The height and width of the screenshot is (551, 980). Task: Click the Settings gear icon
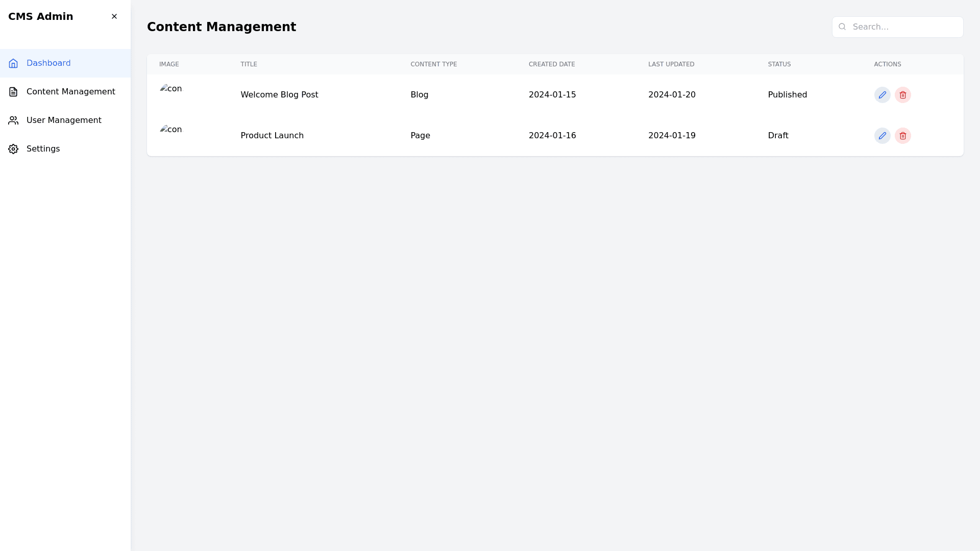[x=13, y=149]
